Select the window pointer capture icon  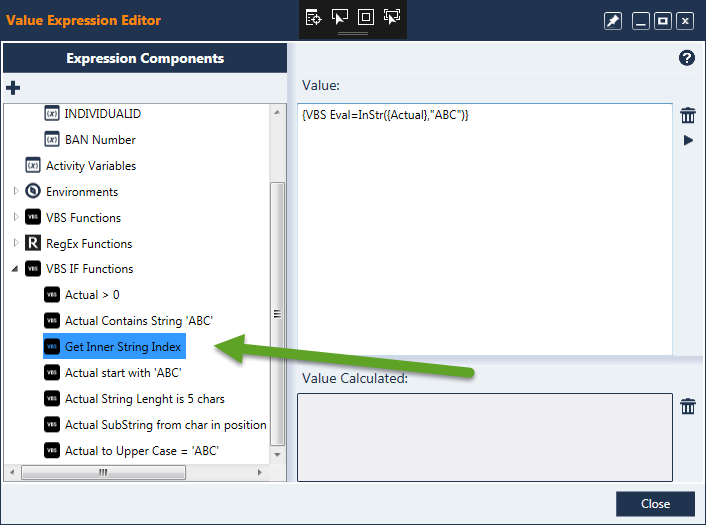click(392, 17)
